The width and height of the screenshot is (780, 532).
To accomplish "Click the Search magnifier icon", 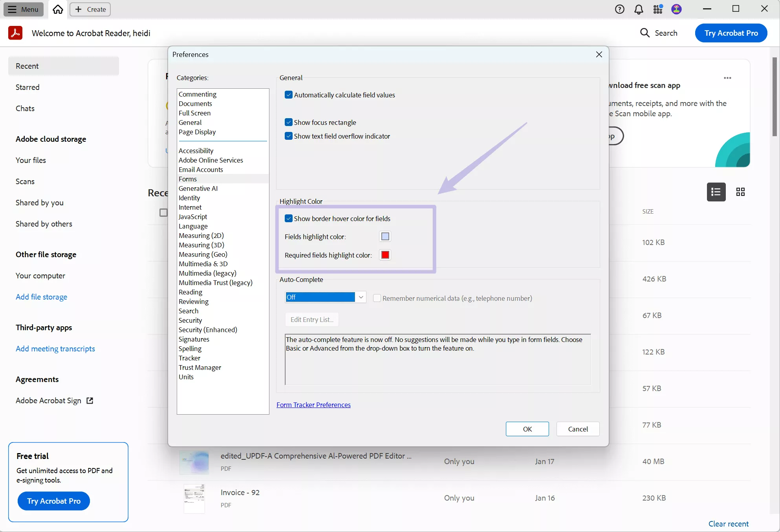I will [x=645, y=33].
